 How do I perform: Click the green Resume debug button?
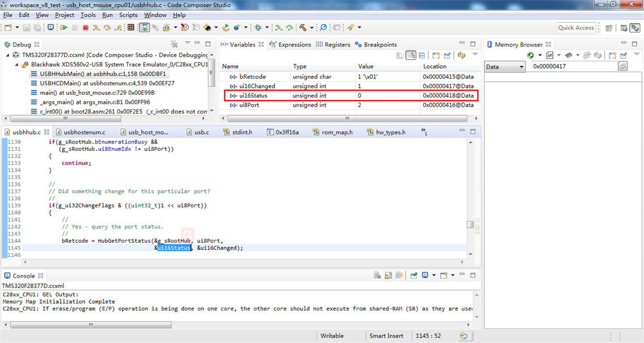point(64,28)
